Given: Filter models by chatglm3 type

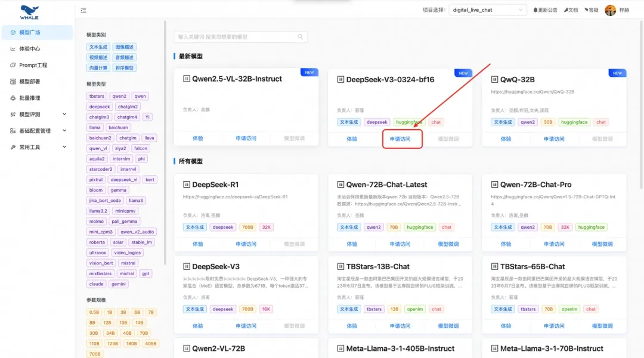Looking at the screenshot, I should (100, 117).
